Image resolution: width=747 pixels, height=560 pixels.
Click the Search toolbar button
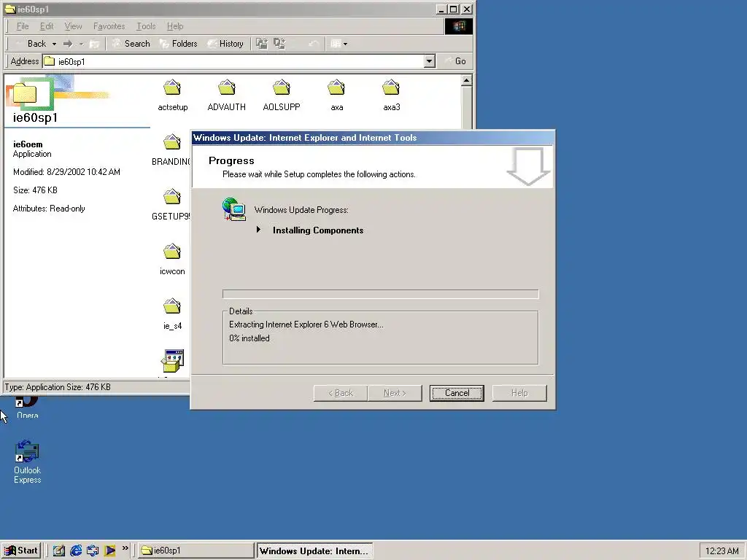point(131,44)
